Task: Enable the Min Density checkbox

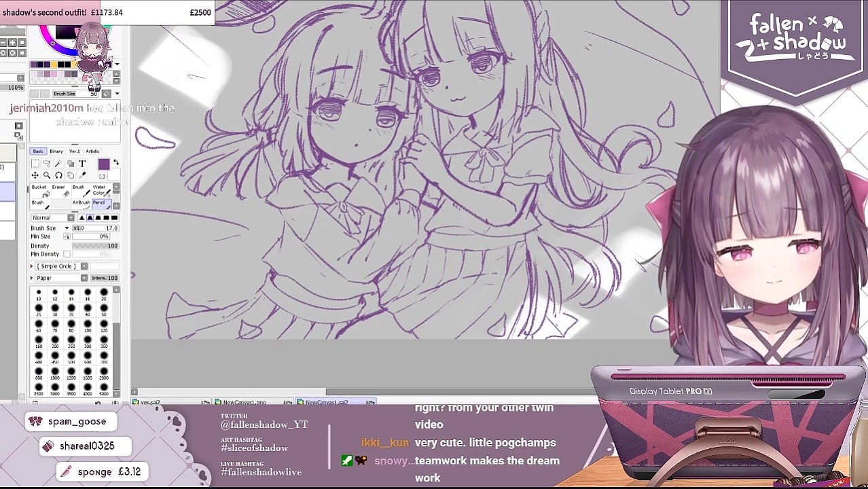Action: pyautogui.click(x=66, y=253)
